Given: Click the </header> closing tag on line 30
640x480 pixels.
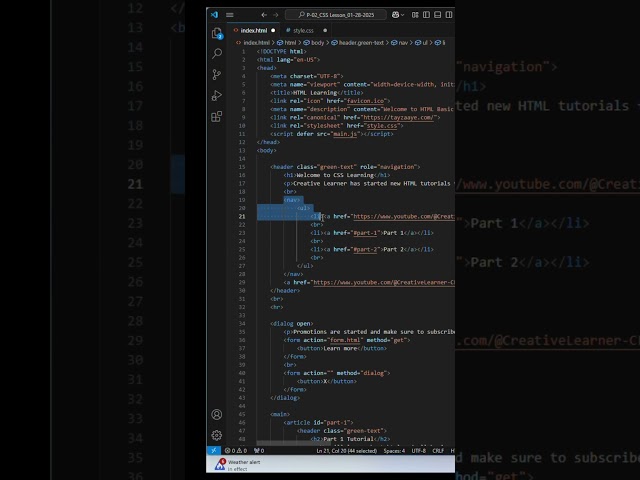Looking at the screenshot, I should point(285,291).
